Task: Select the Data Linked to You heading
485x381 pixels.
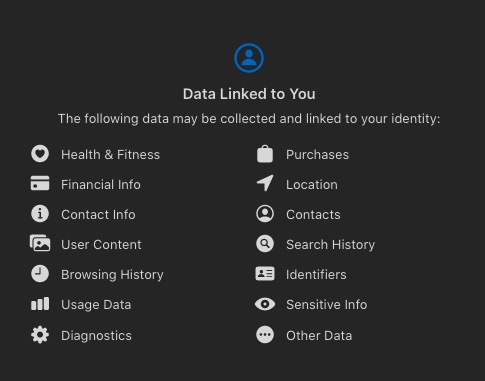Action: (x=249, y=94)
